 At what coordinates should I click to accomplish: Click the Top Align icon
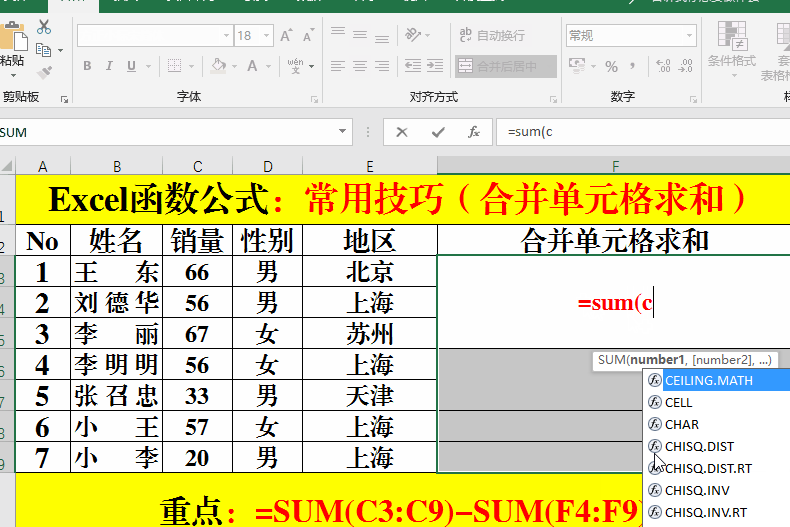338,34
